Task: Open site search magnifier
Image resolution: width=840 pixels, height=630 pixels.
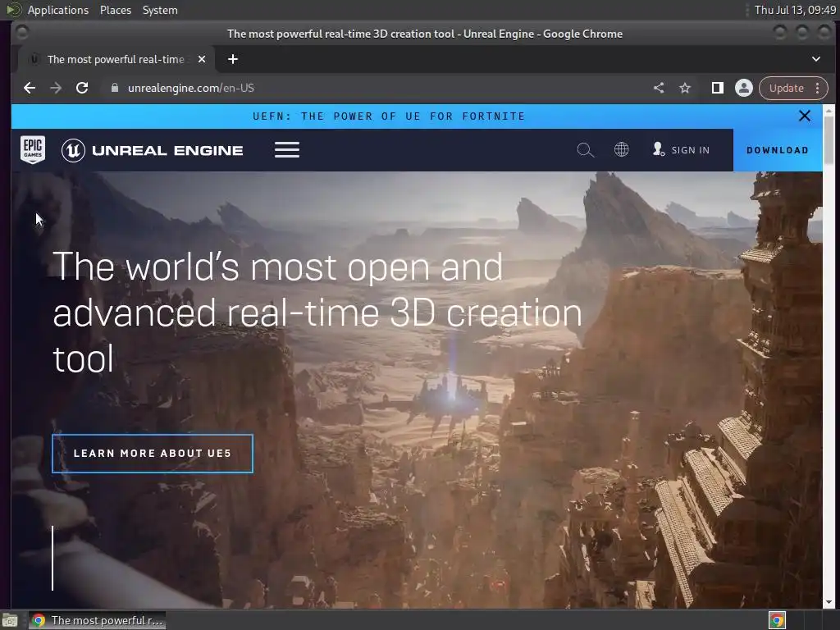Action: (585, 150)
